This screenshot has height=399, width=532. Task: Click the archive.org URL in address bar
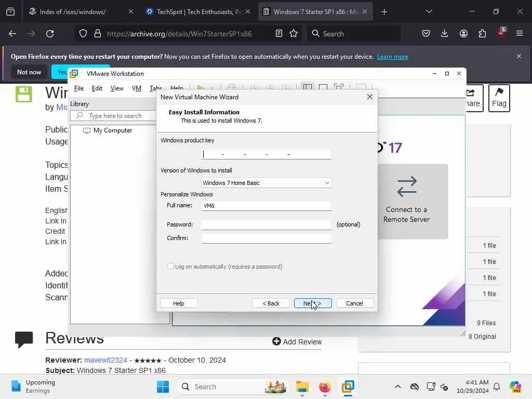pyautogui.click(x=179, y=34)
